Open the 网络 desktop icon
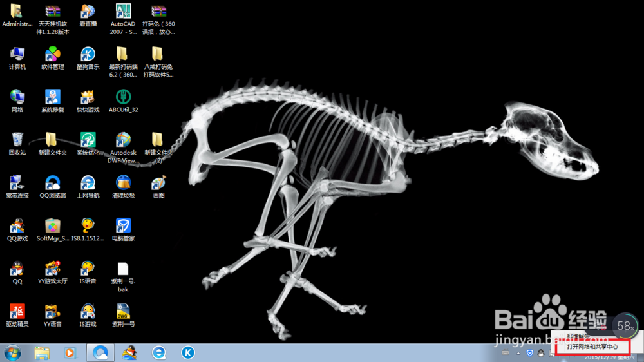This screenshot has width=644, height=362. point(17,101)
